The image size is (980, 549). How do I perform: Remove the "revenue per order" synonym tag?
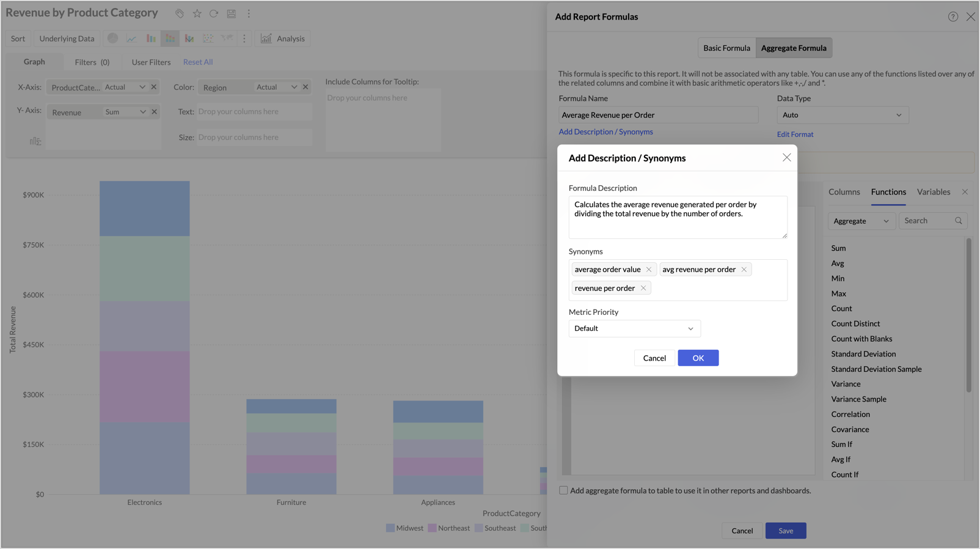[643, 288]
